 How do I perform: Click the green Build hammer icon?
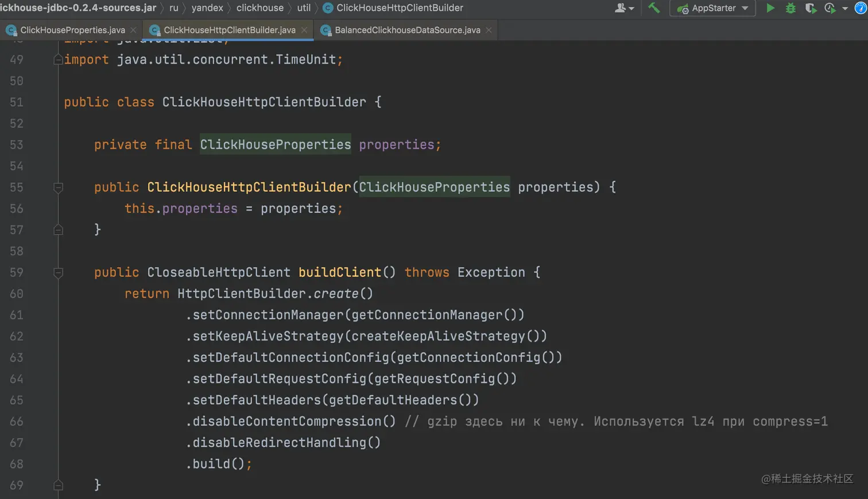pos(654,8)
